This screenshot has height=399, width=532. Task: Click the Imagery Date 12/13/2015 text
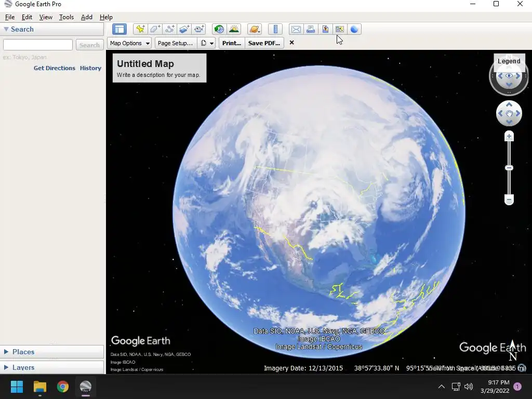[x=303, y=368]
